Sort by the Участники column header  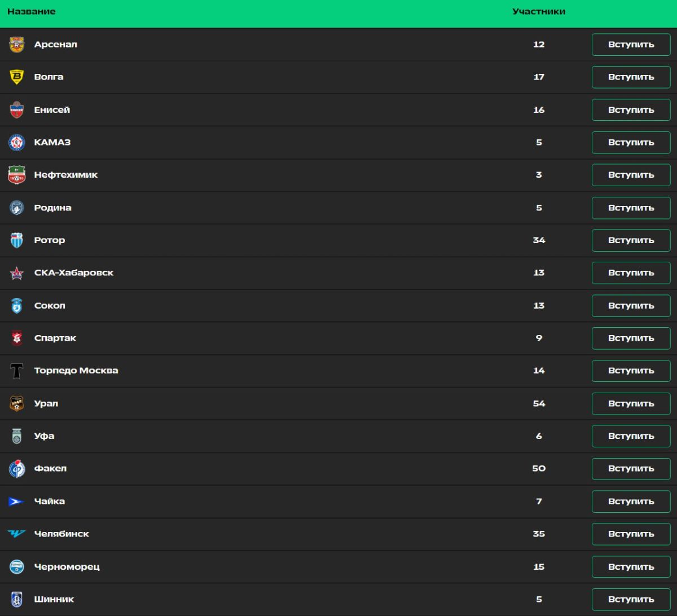pos(538,11)
